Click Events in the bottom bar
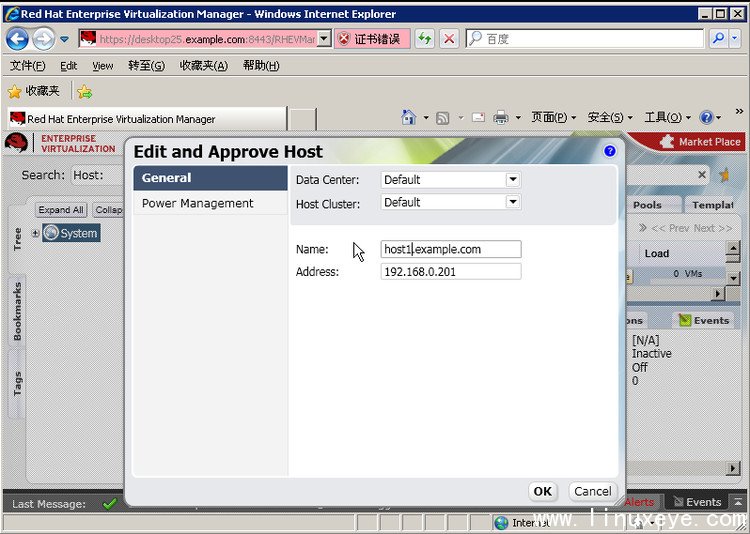 [x=698, y=502]
